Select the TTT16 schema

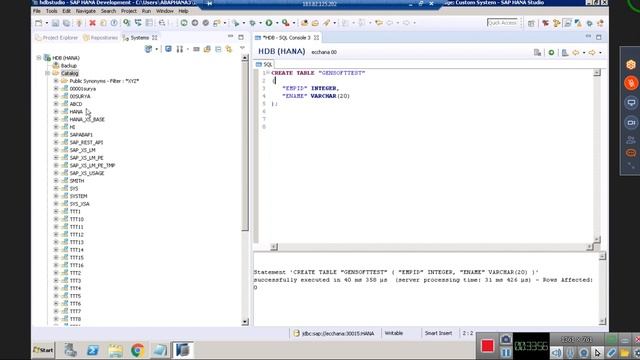click(x=76, y=265)
